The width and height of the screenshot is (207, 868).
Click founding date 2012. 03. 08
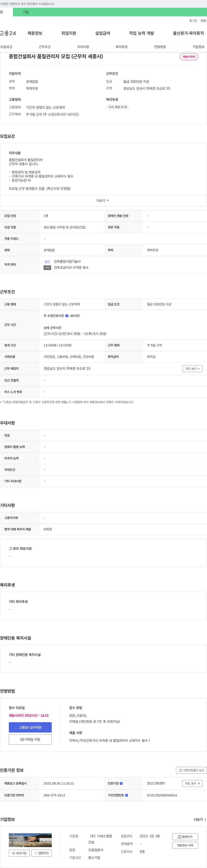point(149,836)
